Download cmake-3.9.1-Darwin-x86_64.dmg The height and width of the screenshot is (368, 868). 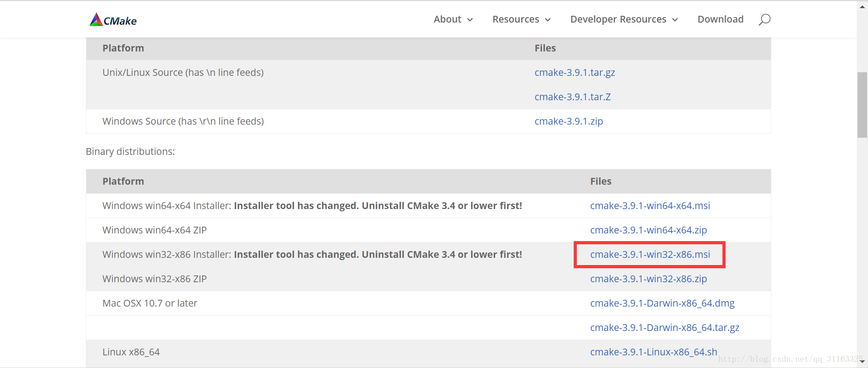click(x=662, y=303)
